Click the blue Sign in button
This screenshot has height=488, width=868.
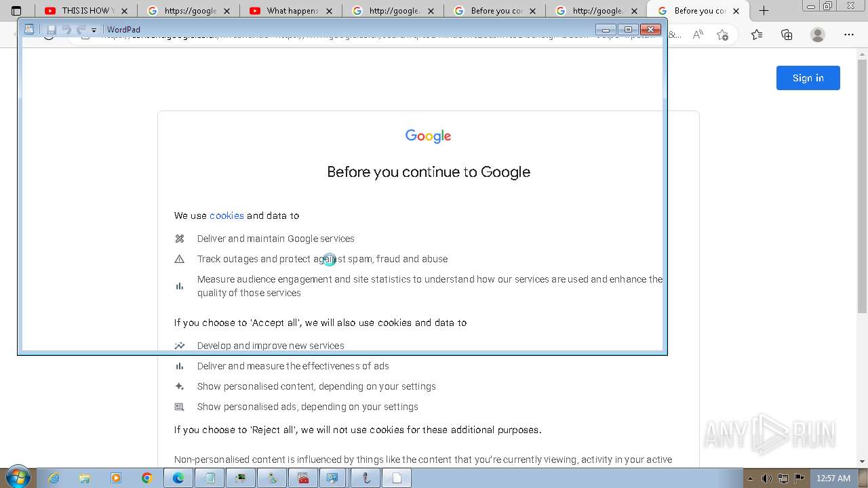point(808,78)
